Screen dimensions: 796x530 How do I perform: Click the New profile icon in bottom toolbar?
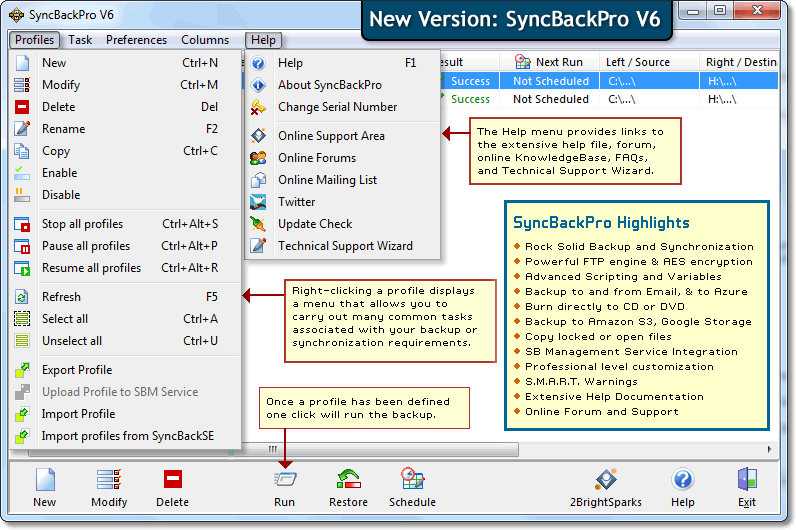click(x=45, y=480)
